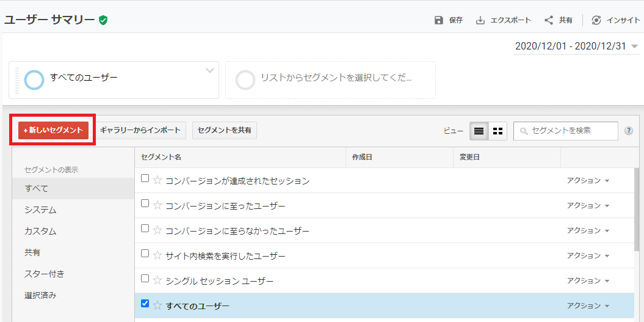Star the すべてのユーザー segment row
Image resolution: width=644 pixels, height=322 pixels.
click(x=157, y=306)
